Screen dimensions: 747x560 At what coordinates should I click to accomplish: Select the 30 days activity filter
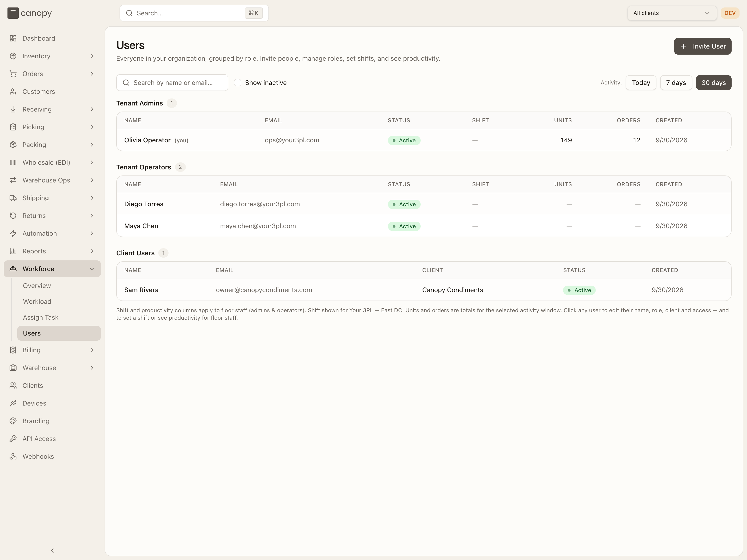714,83
